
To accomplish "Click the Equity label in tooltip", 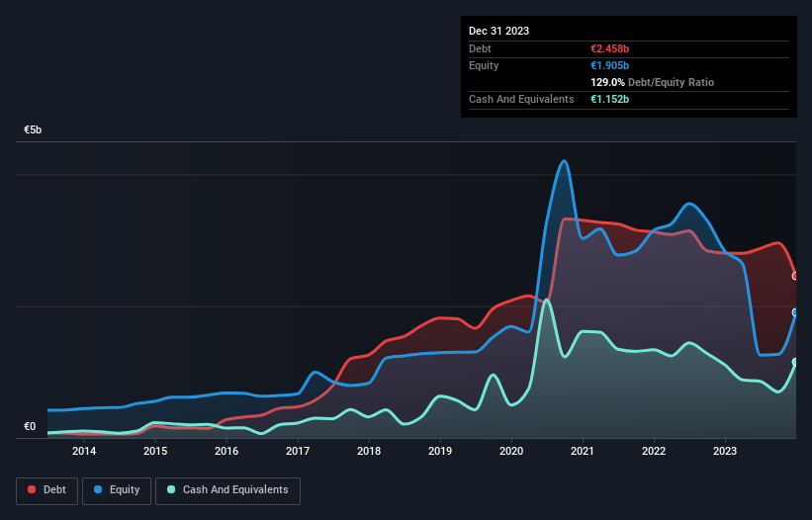I will (484, 65).
